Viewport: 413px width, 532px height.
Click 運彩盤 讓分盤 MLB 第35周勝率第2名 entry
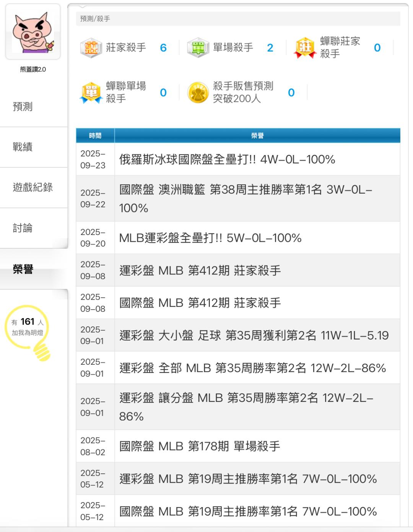click(238, 407)
